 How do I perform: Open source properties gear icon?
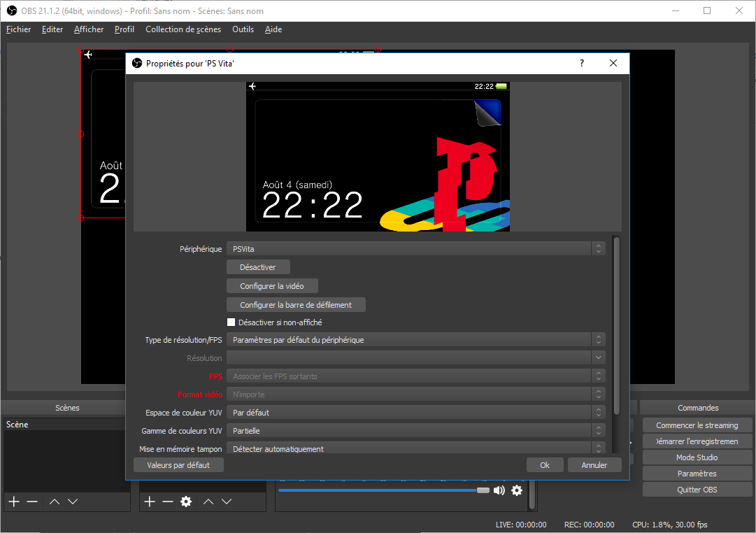[186, 502]
